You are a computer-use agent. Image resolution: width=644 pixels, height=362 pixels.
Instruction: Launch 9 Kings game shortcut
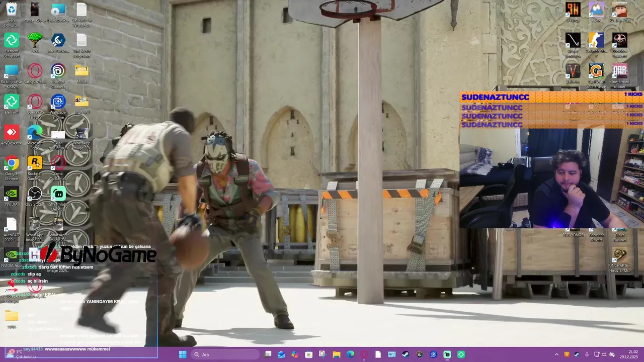coord(573,13)
